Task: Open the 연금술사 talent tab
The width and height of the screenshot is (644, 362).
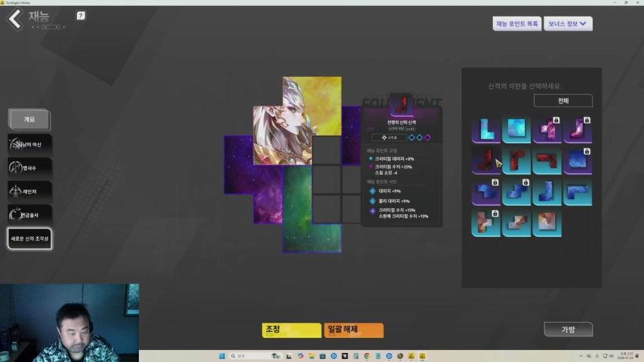Action: [x=29, y=215]
